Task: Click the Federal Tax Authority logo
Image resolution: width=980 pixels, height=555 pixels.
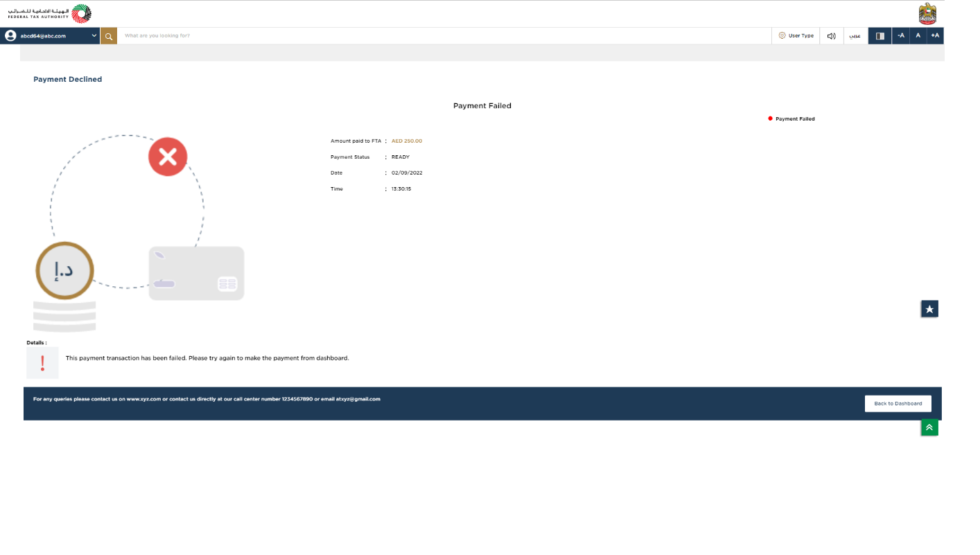Action: click(49, 14)
